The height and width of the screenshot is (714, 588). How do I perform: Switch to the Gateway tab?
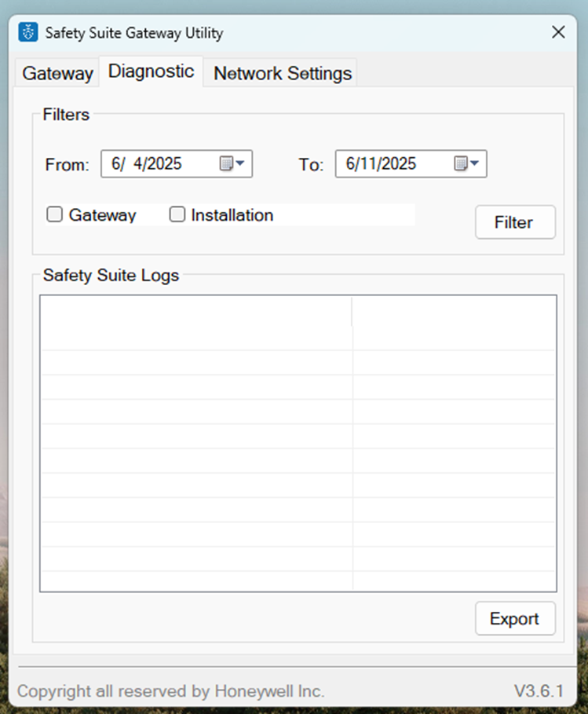point(57,73)
